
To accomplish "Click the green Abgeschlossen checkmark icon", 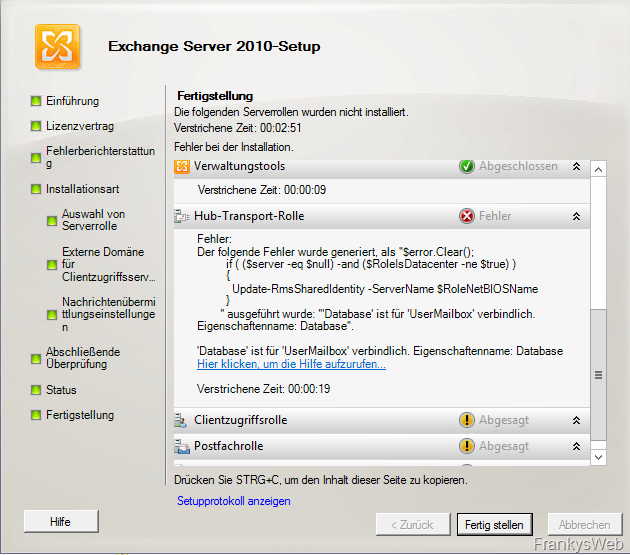I will (466, 166).
